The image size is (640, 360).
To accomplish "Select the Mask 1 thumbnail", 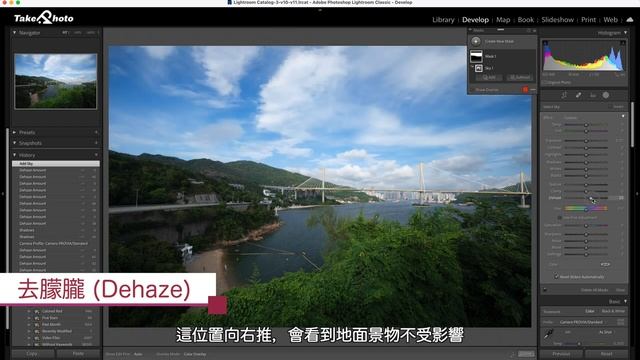I will click(476, 56).
